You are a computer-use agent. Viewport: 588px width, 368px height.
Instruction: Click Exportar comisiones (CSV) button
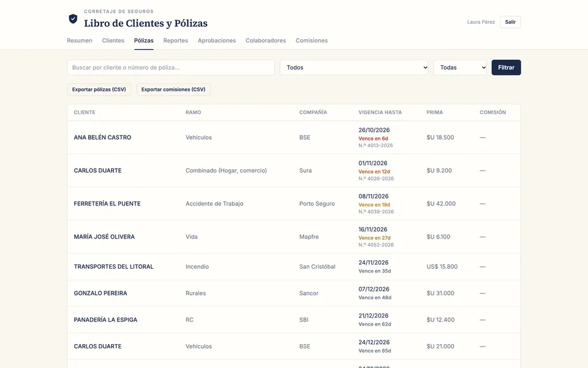tap(173, 90)
